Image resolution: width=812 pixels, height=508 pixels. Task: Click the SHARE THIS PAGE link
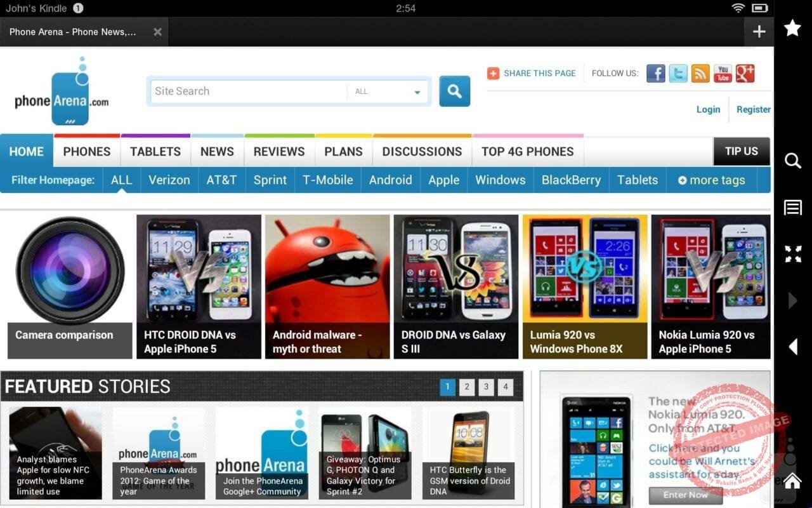pos(540,73)
